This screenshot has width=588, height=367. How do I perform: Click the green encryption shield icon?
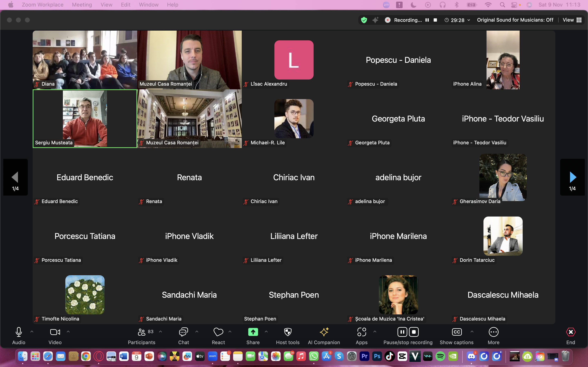pos(364,20)
